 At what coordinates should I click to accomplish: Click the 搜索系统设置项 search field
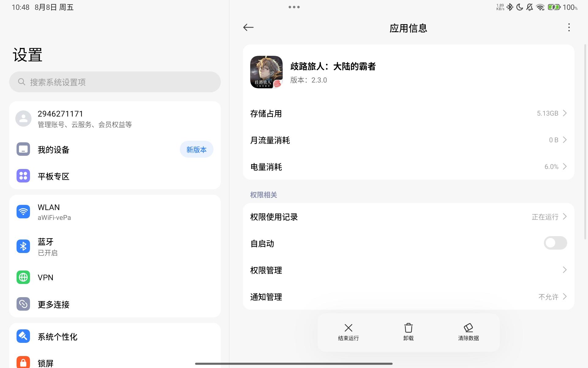click(115, 82)
